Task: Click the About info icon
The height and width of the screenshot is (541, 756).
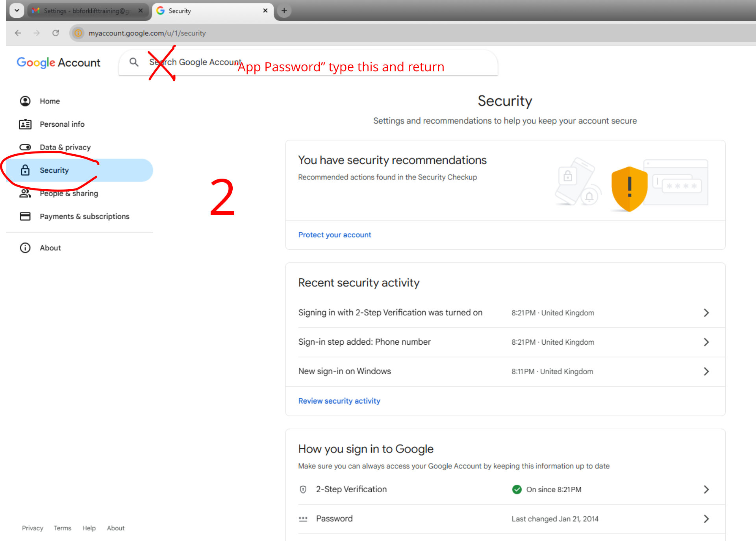Action: click(25, 248)
